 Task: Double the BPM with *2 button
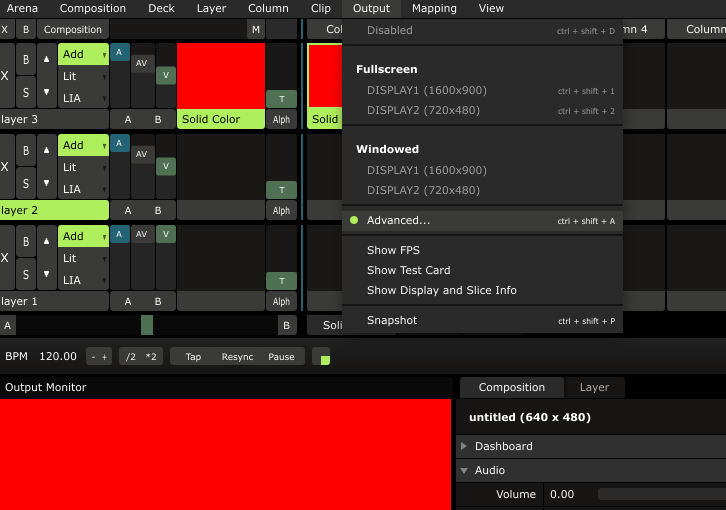click(x=151, y=357)
